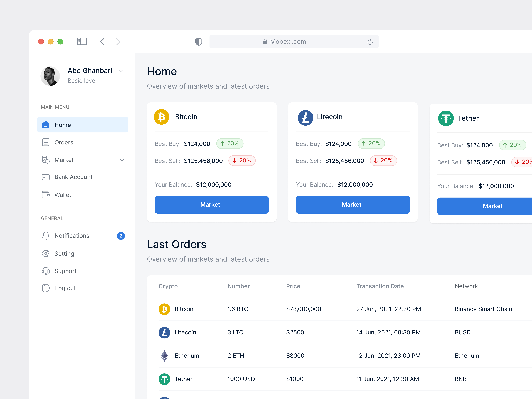Click the Mobexi.com address field
Screen dimensions: 532x399
294,42
